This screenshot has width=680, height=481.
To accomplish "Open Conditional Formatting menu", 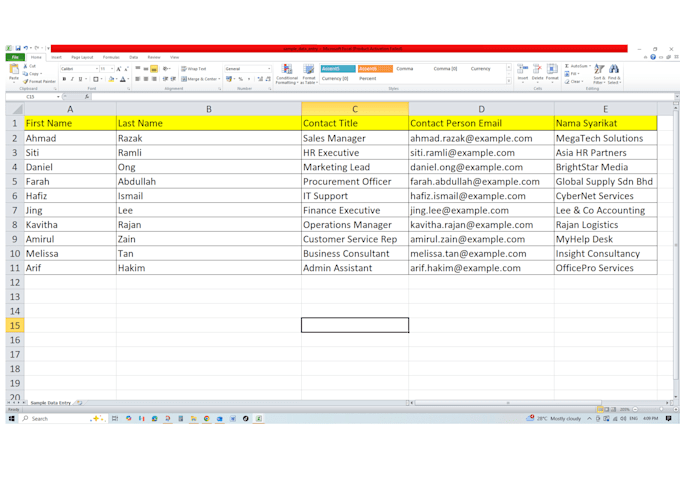I will [287, 74].
